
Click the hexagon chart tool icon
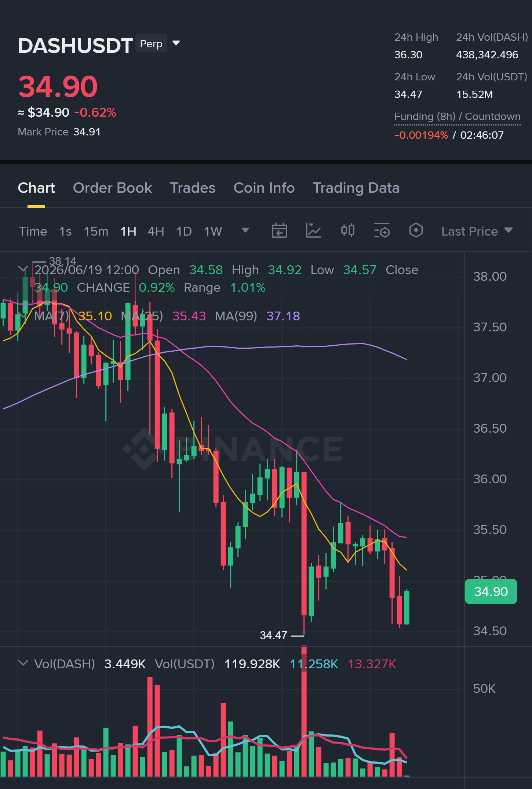click(416, 230)
